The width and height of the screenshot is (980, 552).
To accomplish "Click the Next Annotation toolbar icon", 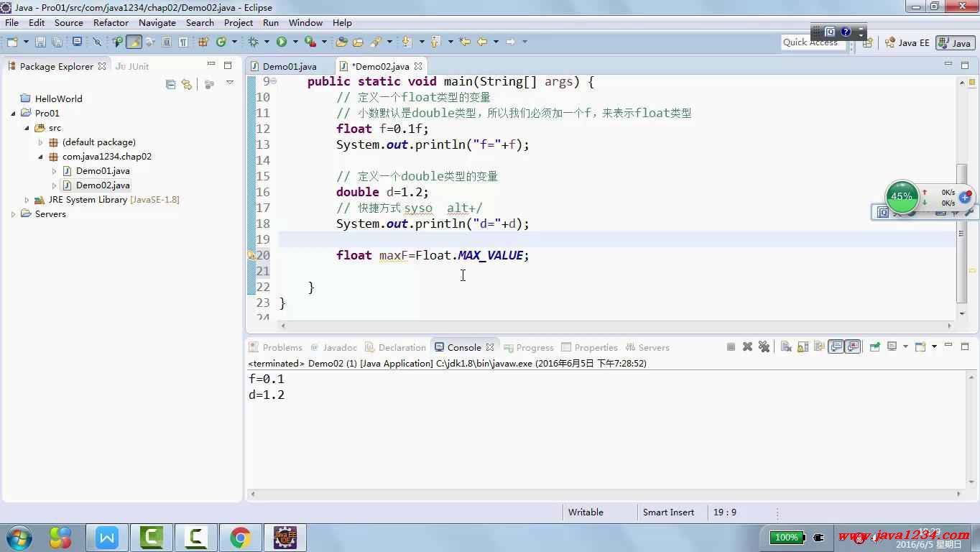I will (x=406, y=42).
